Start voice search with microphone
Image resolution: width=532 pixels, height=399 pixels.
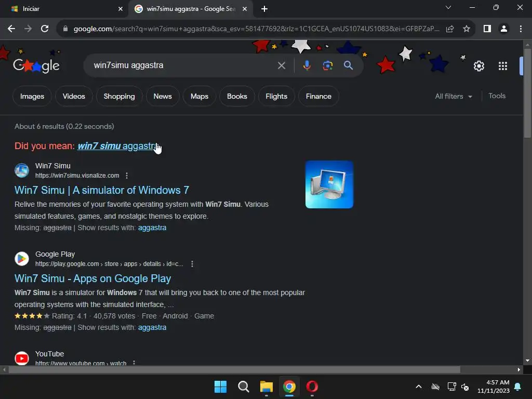(307, 65)
